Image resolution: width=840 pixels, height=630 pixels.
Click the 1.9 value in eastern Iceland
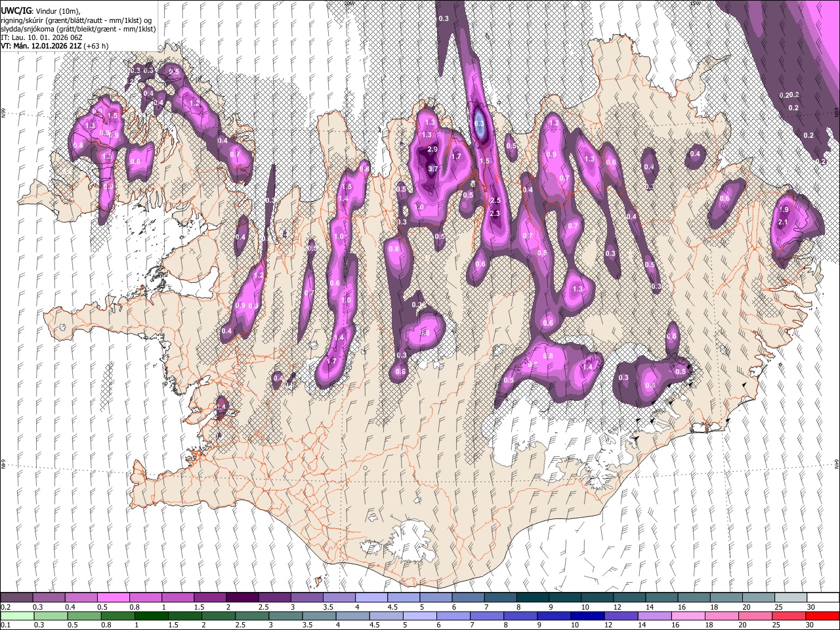(x=784, y=209)
